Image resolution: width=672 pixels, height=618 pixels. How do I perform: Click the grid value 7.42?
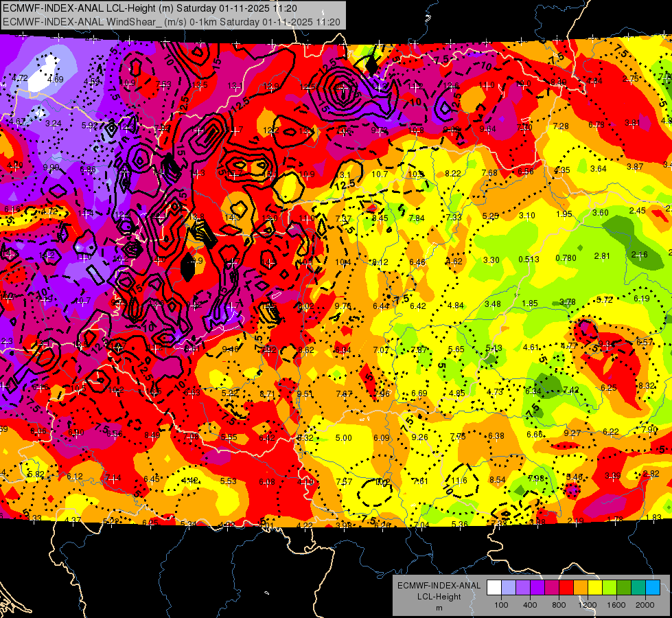point(571,390)
